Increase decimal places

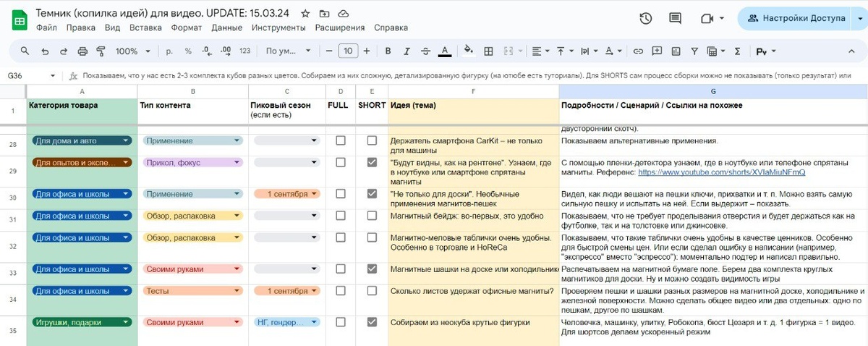(226, 51)
